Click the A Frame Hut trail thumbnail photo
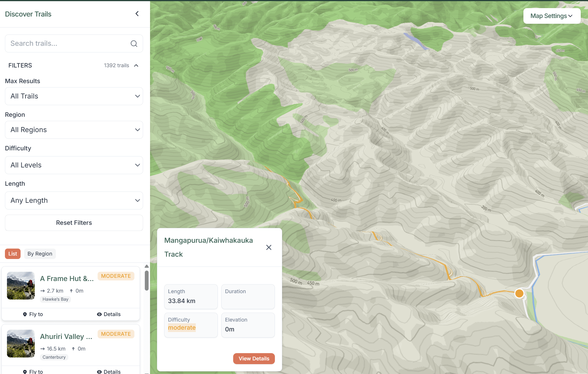The height and width of the screenshot is (374, 588). pos(21,286)
